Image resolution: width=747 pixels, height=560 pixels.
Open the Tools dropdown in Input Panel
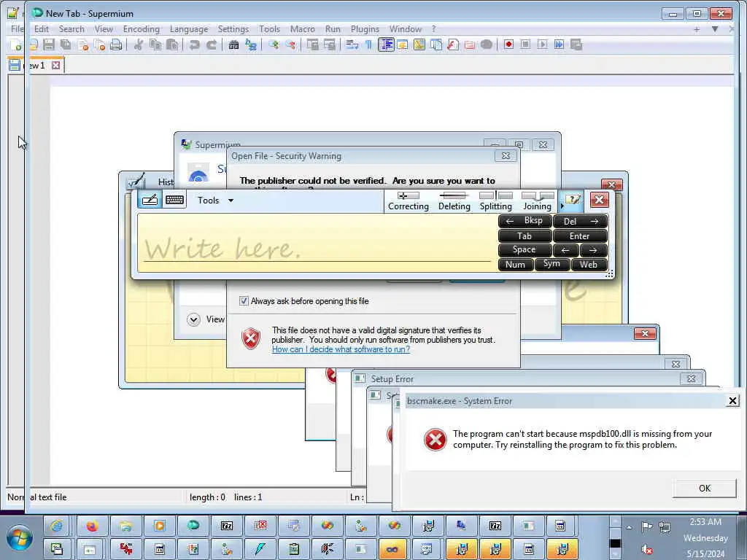215,201
